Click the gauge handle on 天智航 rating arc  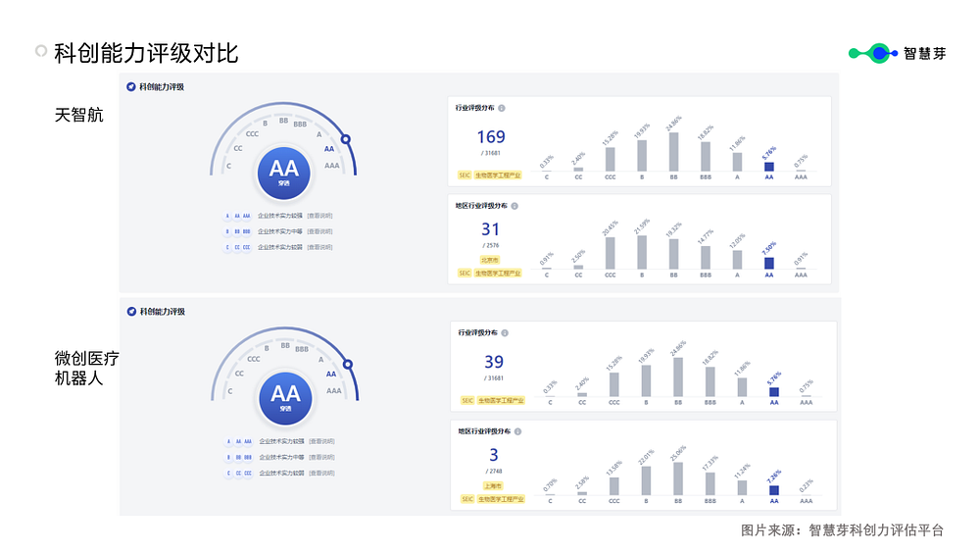pos(346,139)
